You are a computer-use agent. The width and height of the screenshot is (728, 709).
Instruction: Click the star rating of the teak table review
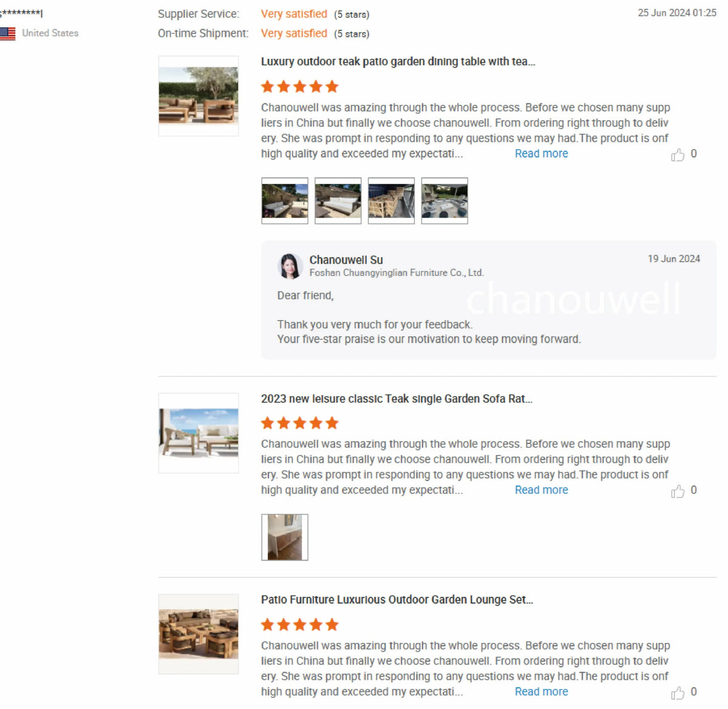point(300,87)
